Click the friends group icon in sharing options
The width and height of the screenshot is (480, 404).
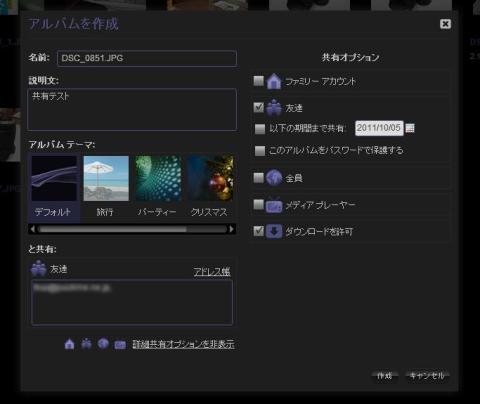[274, 108]
